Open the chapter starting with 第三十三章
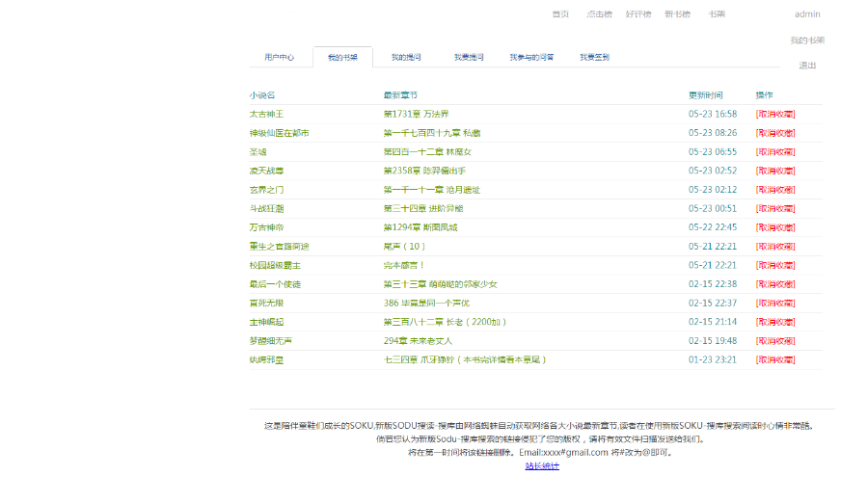Viewport: 868px width, 503px height. click(441, 284)
